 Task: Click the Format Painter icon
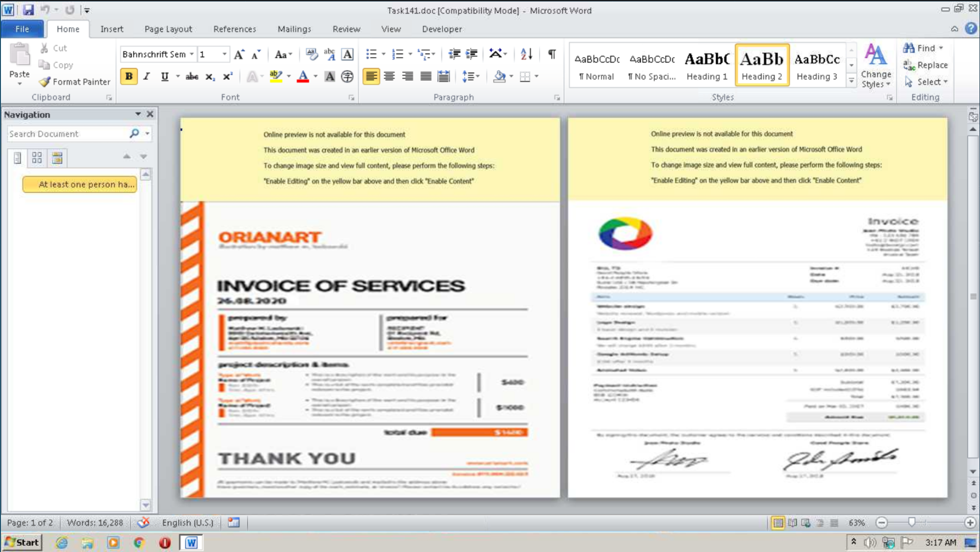(45, 82)
